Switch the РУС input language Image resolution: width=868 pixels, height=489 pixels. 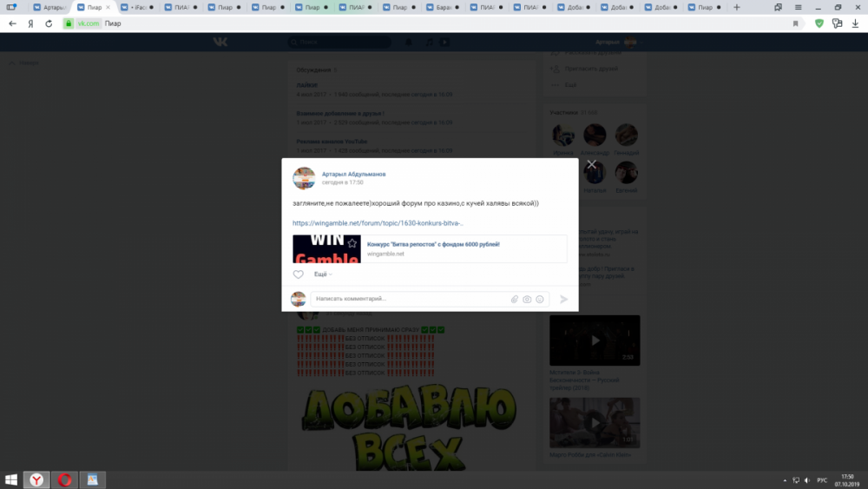[x=822, y=480]
